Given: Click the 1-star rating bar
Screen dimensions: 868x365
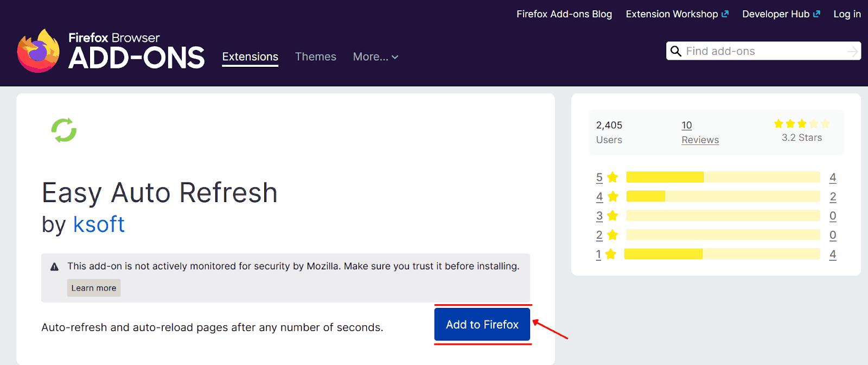Looking at the screenshot, I should [x=722, y=254].
